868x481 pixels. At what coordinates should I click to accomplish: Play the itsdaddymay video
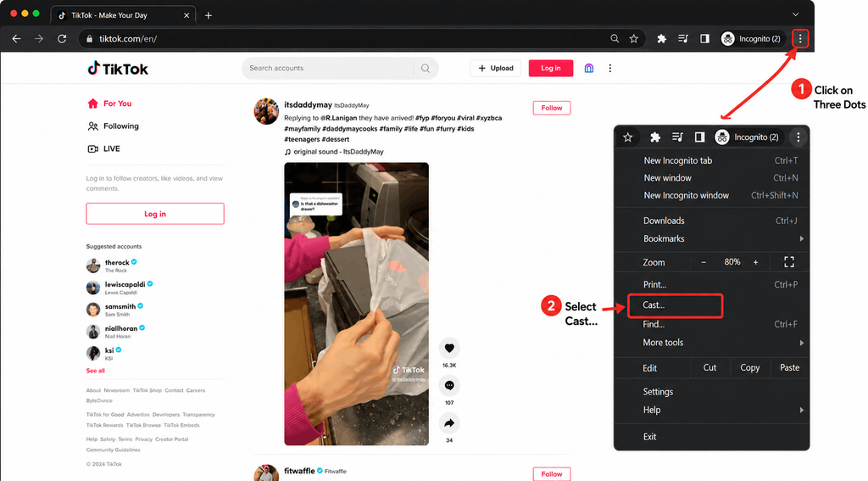coord(357,304)
